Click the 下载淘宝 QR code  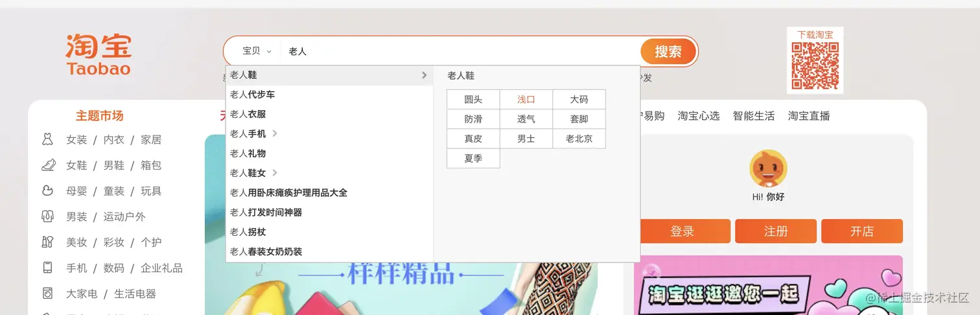[815, 66]
